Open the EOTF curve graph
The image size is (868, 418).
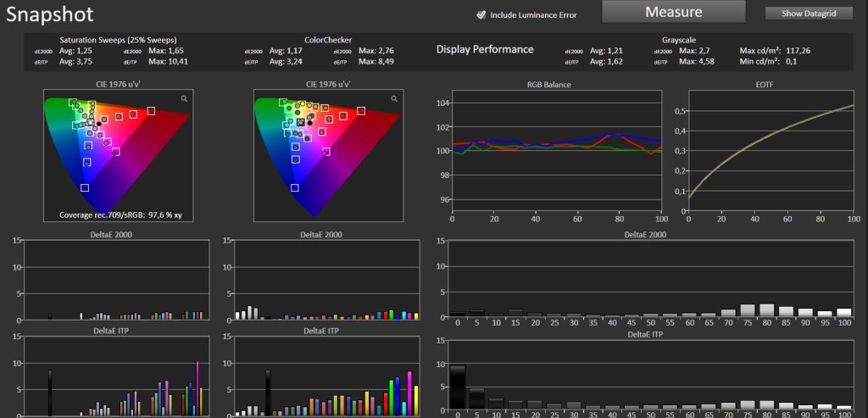(771, 151)
